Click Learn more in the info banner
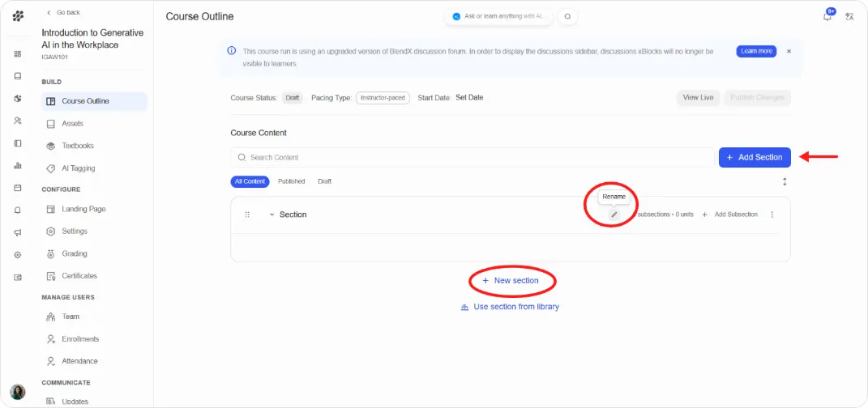The width and height of the screenshot is (868, 408). pos(756,51)
